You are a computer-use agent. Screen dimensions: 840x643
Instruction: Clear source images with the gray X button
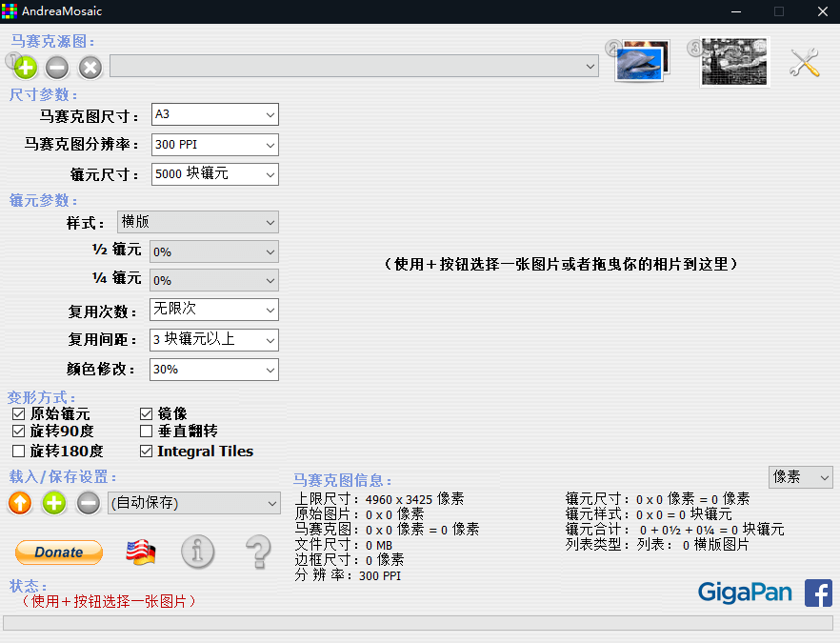pos(90,68)
